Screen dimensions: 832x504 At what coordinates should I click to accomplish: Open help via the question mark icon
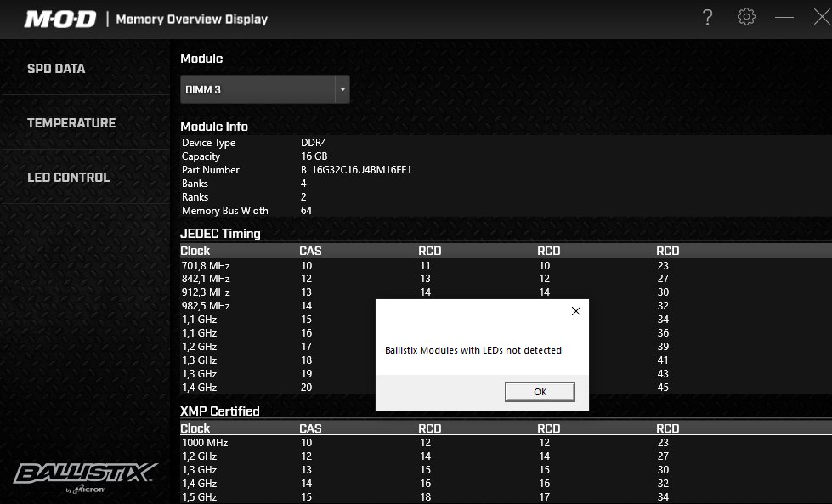[707, 18]
